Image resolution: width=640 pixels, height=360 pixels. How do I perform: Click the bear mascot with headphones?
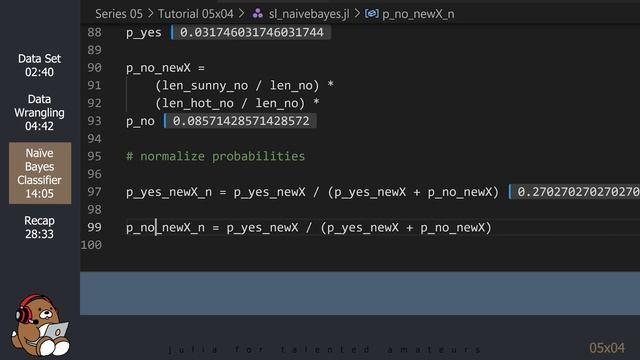(40, 325)
